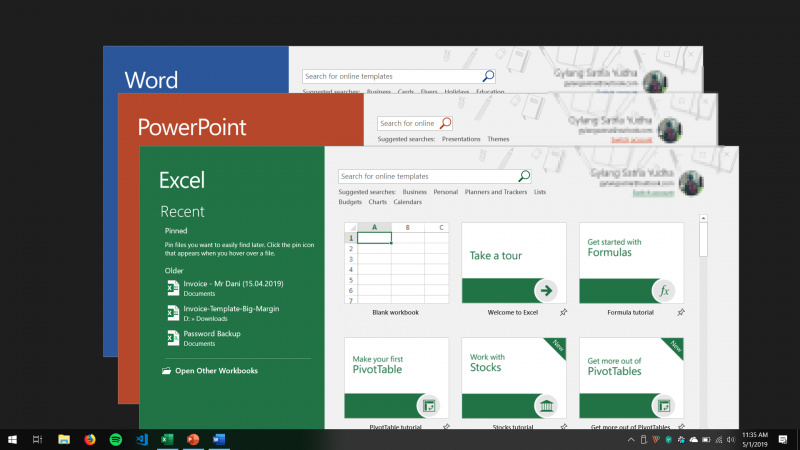Select the Personal suggested search in Excel
Screen dimensions: 800x450
[x=445, y=192]
